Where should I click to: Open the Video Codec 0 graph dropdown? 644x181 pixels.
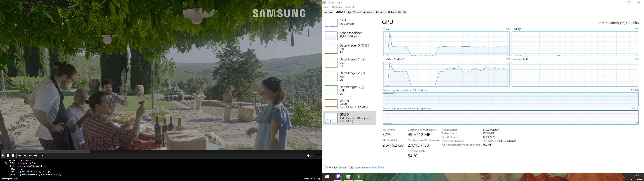(384, 59)
